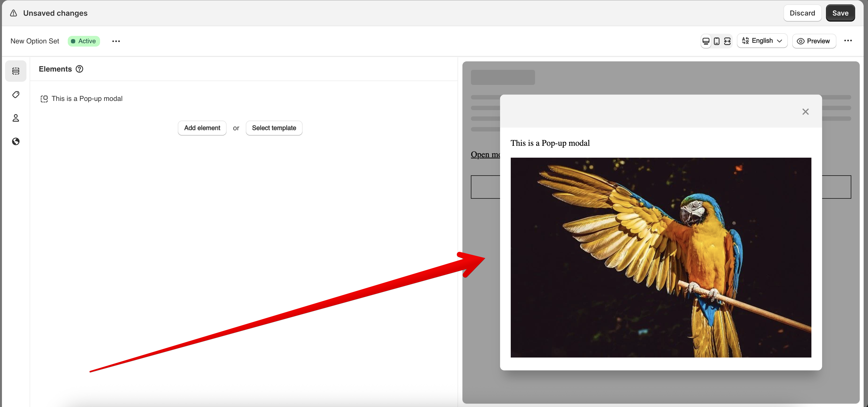Click the Add element button

point(202,128)
